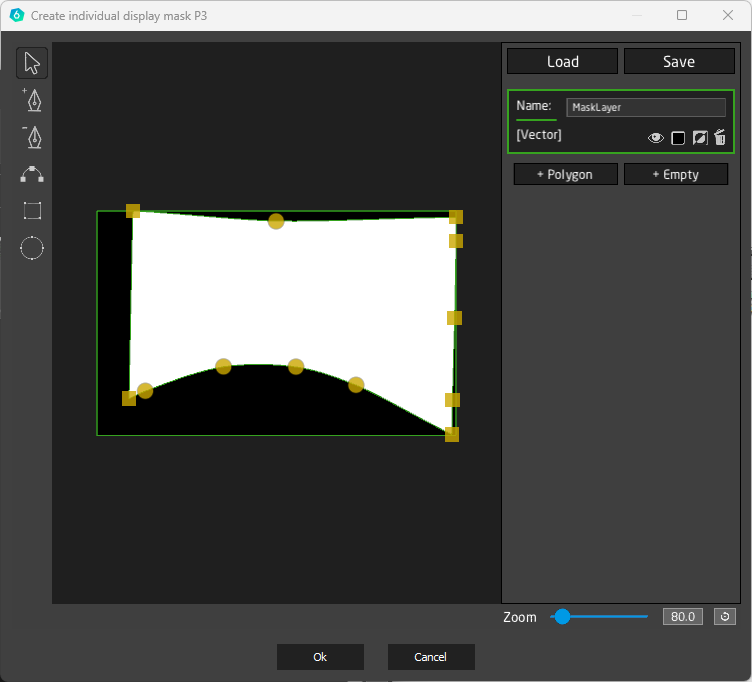The width and height of the screenshot is (752, 682).
Task: Click the top middle round curve point
Action: [x=276, y=221]
